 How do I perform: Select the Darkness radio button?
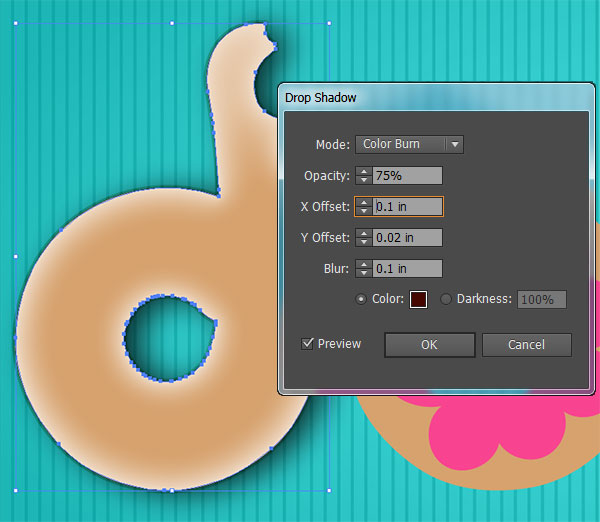tap(446, 299)
